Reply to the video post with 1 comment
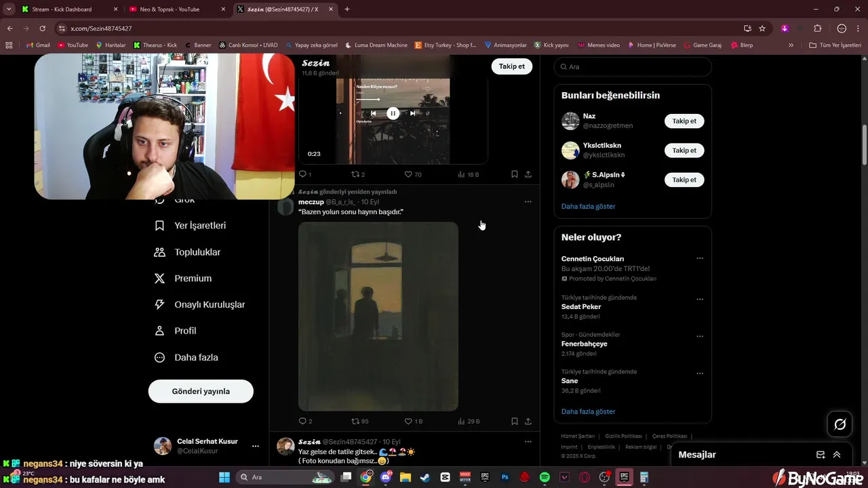 point(305,174)
